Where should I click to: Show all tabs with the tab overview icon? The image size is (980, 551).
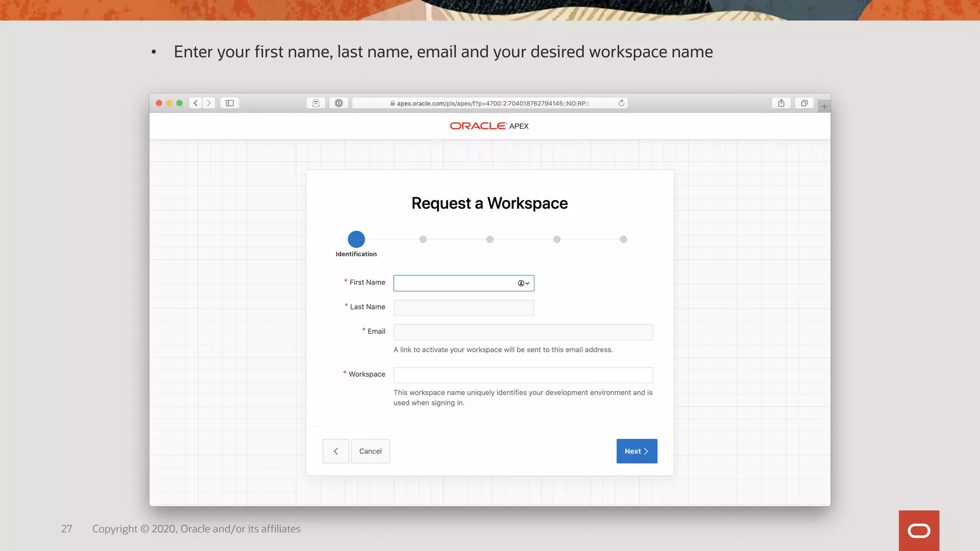(x=804, y=103)
